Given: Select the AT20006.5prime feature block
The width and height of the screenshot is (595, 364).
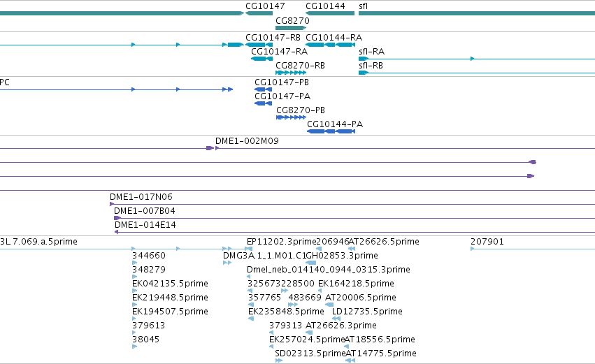Looking at the screenshot, I should 329,305.
